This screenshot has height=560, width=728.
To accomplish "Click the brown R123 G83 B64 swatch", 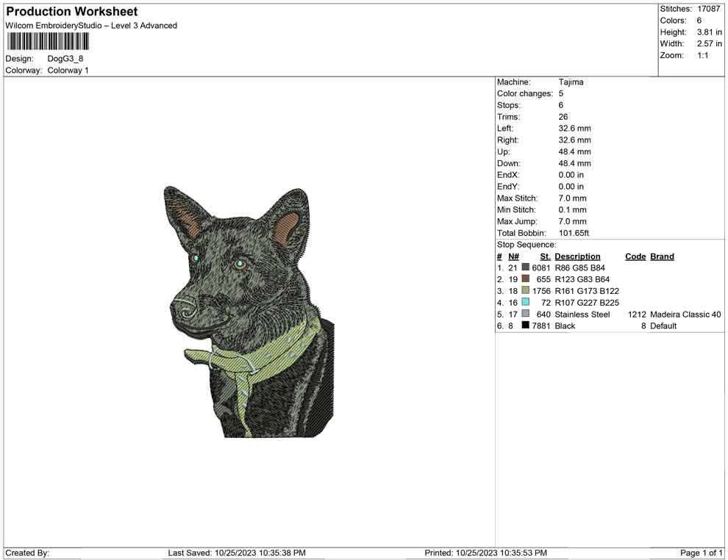I will (526, 279).
